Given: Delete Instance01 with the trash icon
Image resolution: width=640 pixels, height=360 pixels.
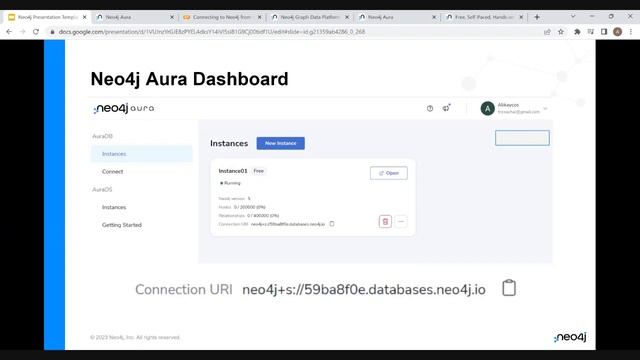Looking at the screenshot, I should coord(385,222).
